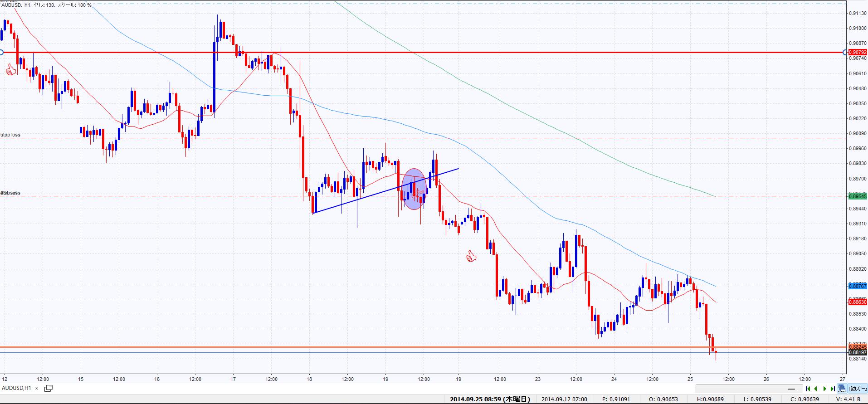Step back one bar with left arrow
Viewport: 868px width, 404px height.
coord(816,389)
